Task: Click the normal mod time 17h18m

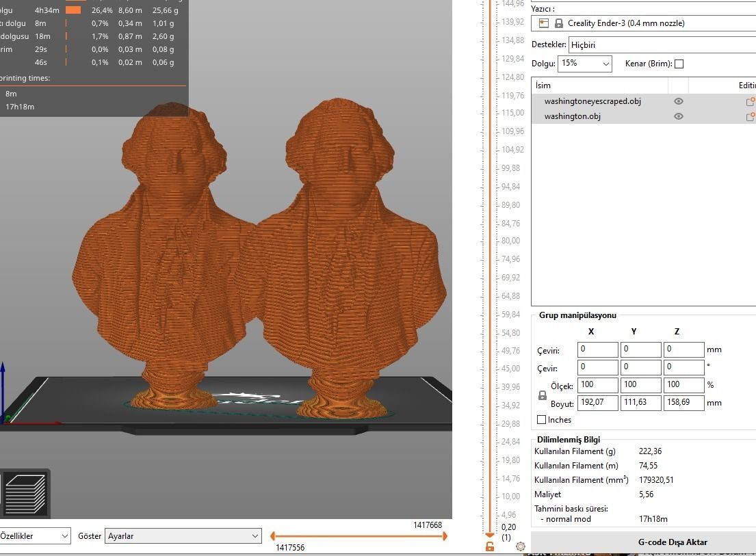Action: pyautogui.click(x=653, y=519)
